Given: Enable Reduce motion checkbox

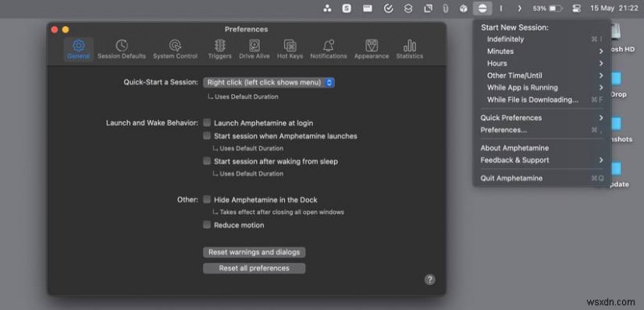Looking at the screenshot, I should click(x=207, y=225).
